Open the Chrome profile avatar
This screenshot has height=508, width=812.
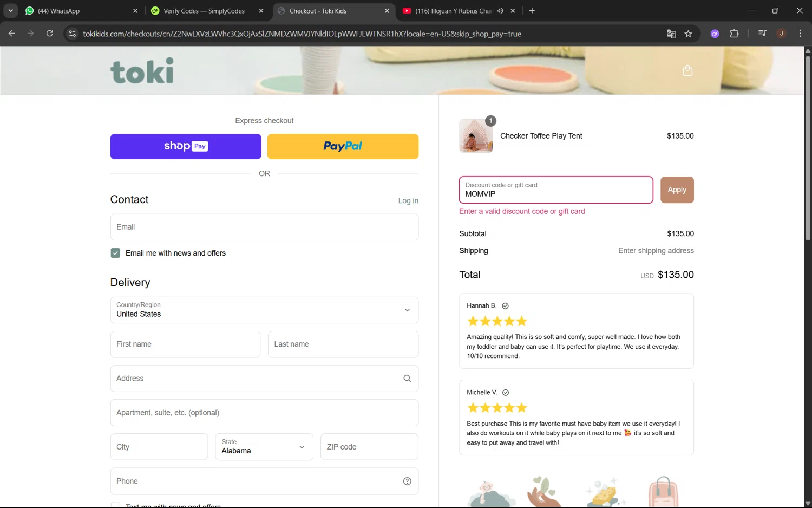coord(781,34)
